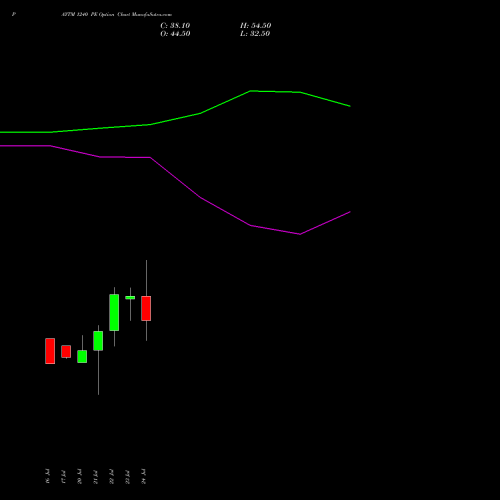Click the low price label L: 32.50
500x500 pixels.
pyautogui.click(x=255, y=34)
